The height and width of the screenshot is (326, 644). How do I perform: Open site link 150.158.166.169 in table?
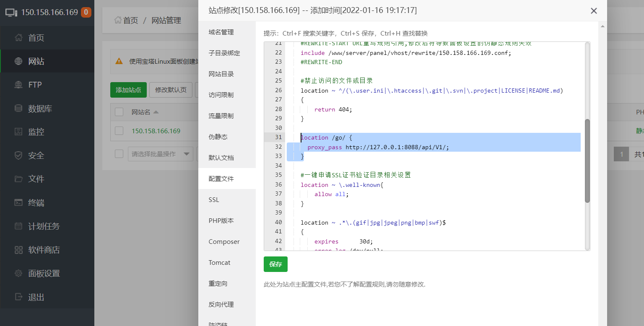pos(156,131)
